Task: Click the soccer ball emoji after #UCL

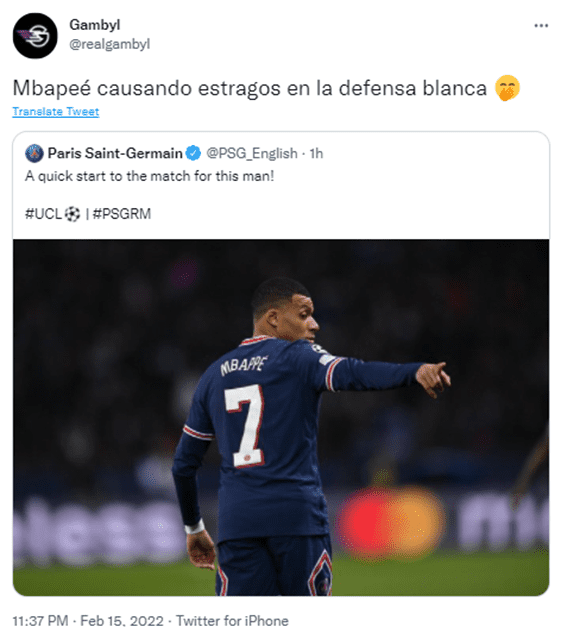Action: click(x=72, y=214)
